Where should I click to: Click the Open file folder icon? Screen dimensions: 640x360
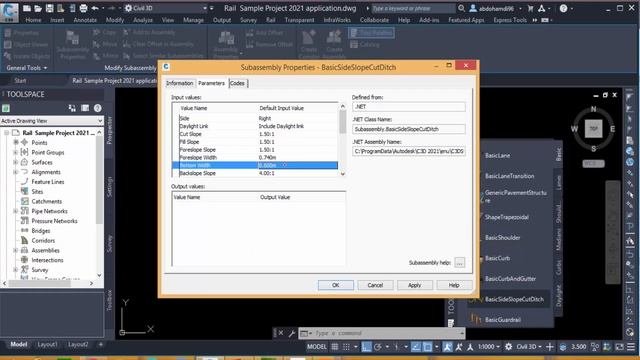click(38, 8)
